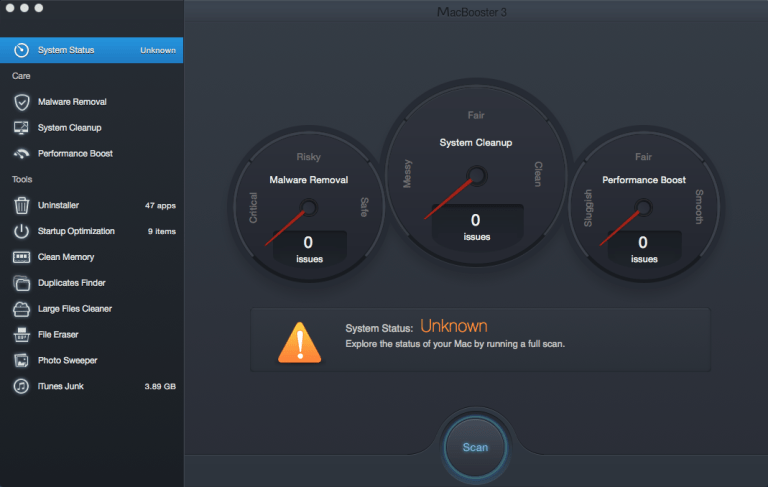The image size is (768, 487).
Task: Click the Large Files Cleaner icon
Action: click(22, 309)
